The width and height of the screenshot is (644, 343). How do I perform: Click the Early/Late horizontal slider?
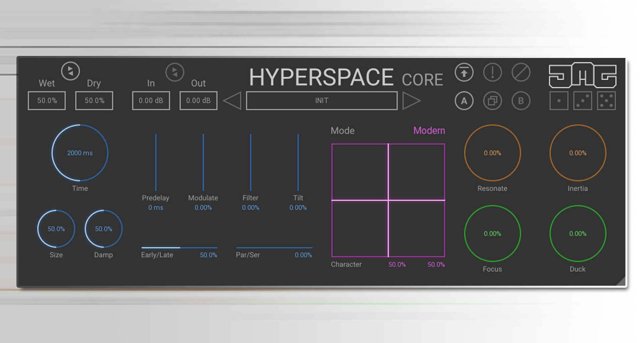tap(179, 248)
